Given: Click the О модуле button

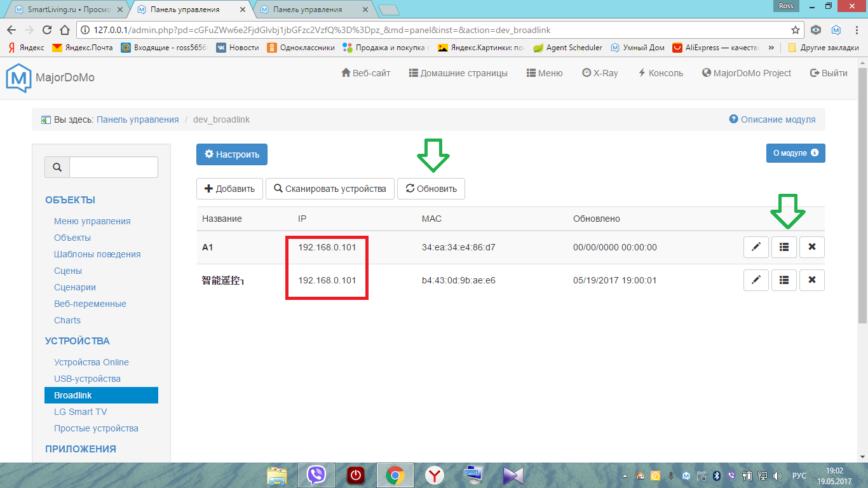Looking at the screenshot, I should click(796, 153).
